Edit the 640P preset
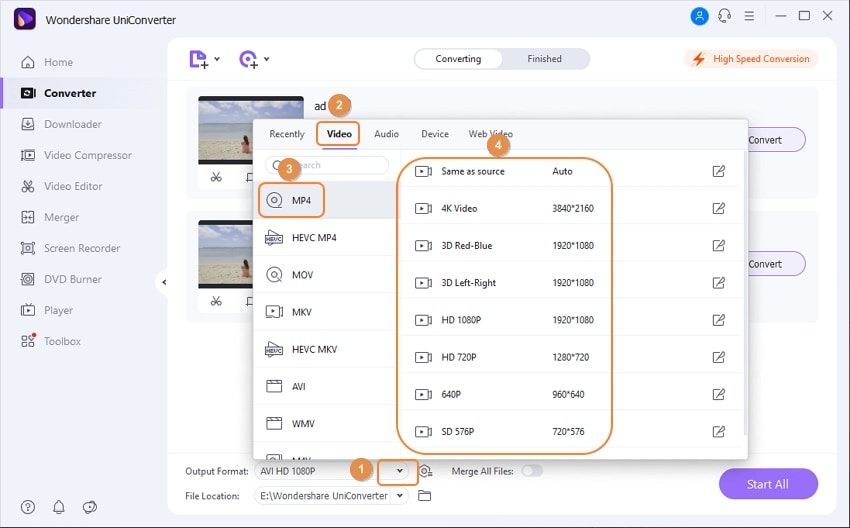Image resolution: width=850 pixels, height=528 pixels. (718, 395)
